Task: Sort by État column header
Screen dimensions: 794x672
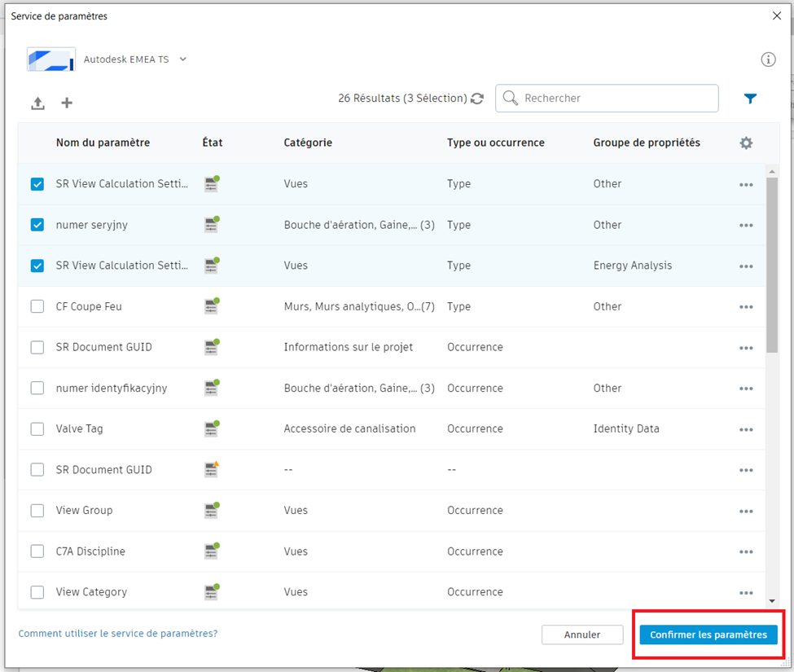Action: click(x=213, y=143)
